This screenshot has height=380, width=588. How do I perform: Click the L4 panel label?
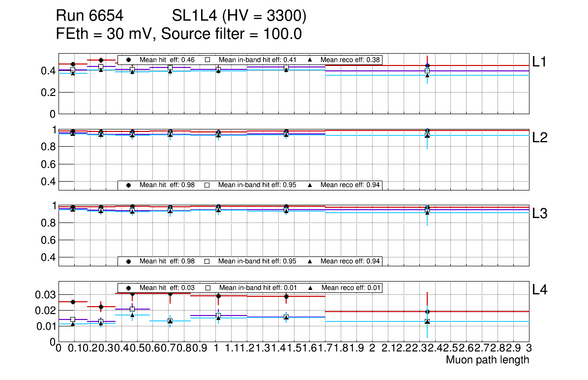(x=540, y=290)
